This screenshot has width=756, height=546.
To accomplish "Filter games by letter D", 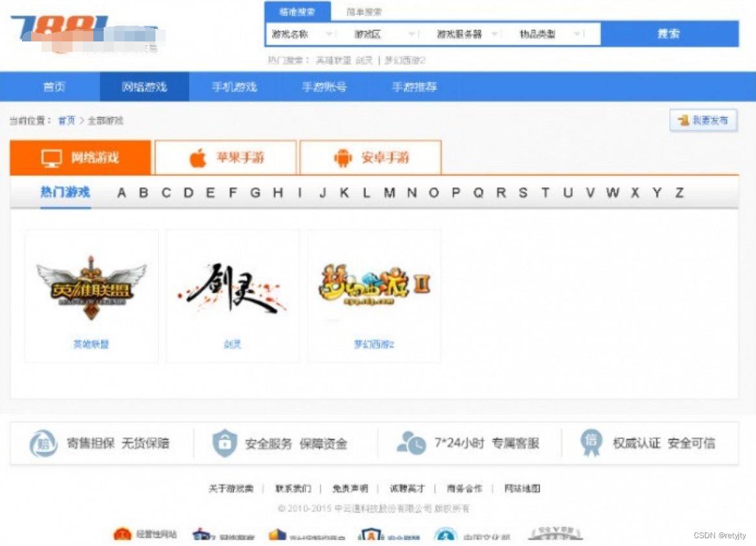I will tap(189, 193).
